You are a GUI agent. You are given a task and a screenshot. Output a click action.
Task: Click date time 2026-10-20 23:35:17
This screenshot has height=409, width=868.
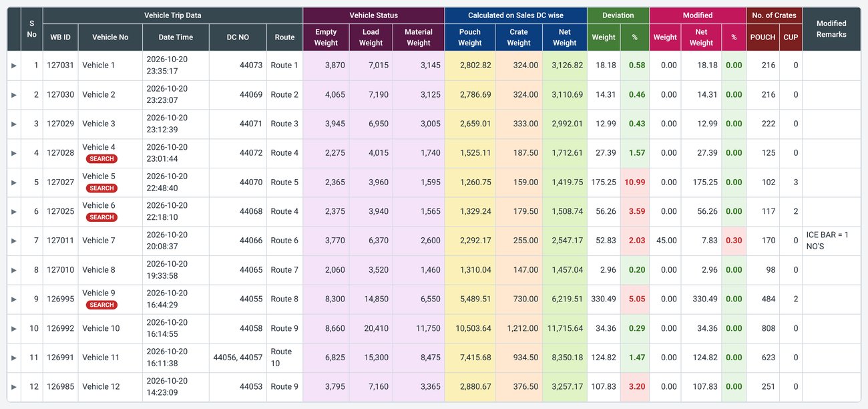[167, 65]
